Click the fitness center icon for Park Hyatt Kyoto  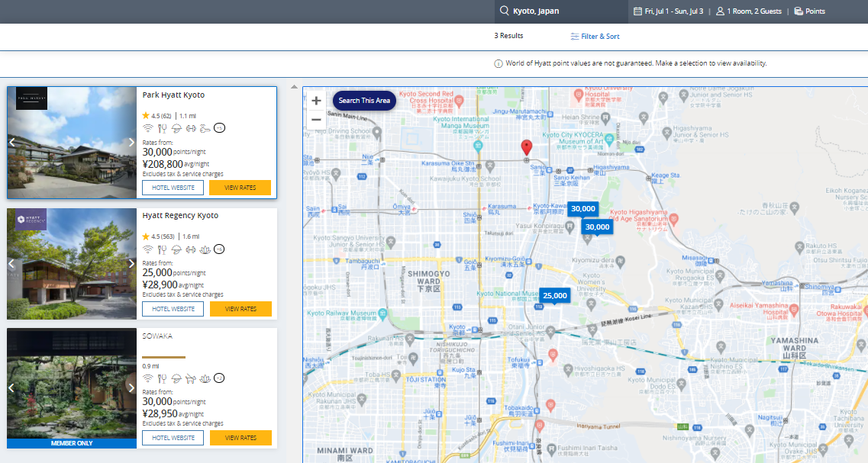pos(191,128)
